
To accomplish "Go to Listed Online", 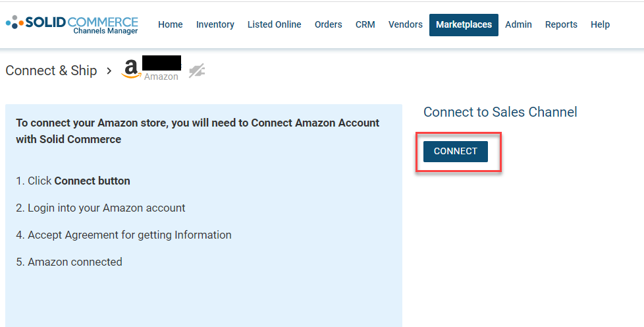I will tap(275, 24).
